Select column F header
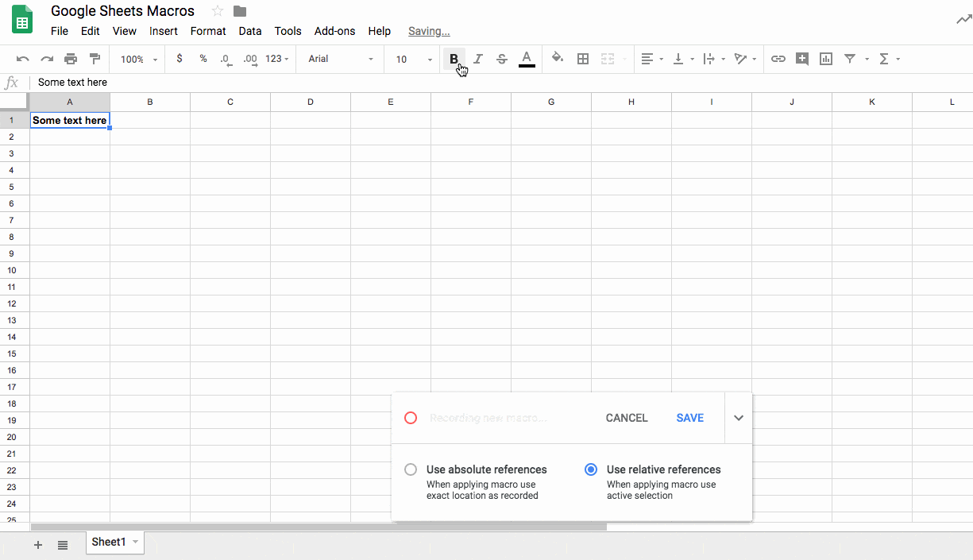 tap(471, 102)
